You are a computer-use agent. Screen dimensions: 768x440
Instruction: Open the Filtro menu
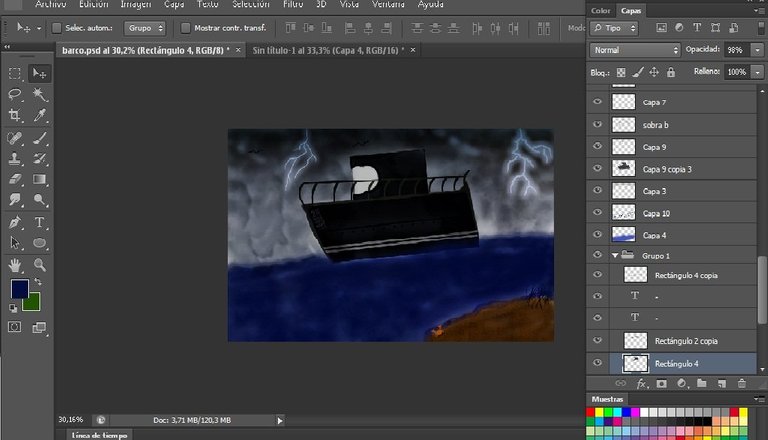point(293,4)
